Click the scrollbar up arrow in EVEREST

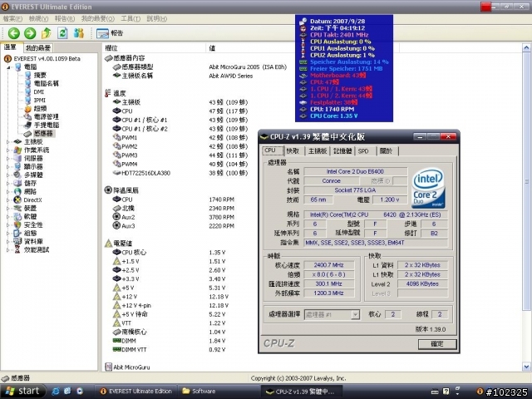(526, 47)
